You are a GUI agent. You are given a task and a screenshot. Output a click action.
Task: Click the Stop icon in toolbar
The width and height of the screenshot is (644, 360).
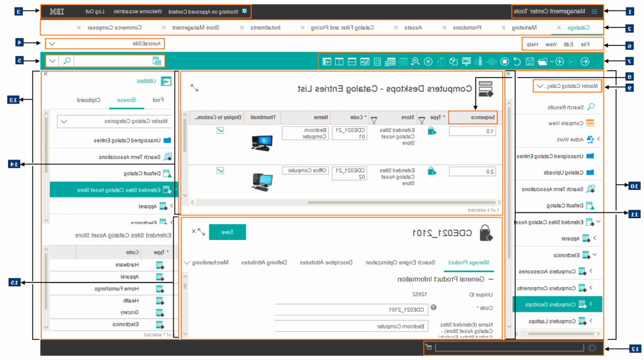click(504, 61)
